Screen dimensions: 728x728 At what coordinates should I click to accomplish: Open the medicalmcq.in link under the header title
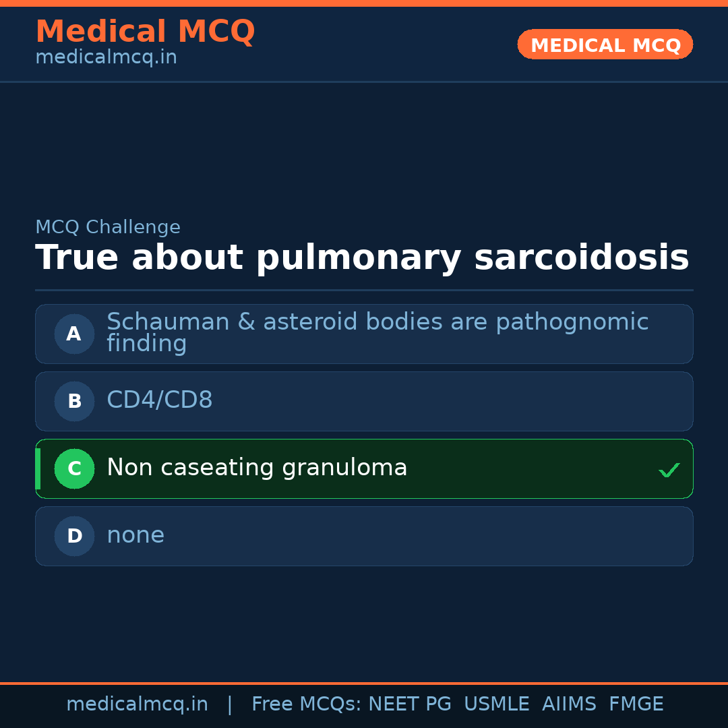coord(106,57)
